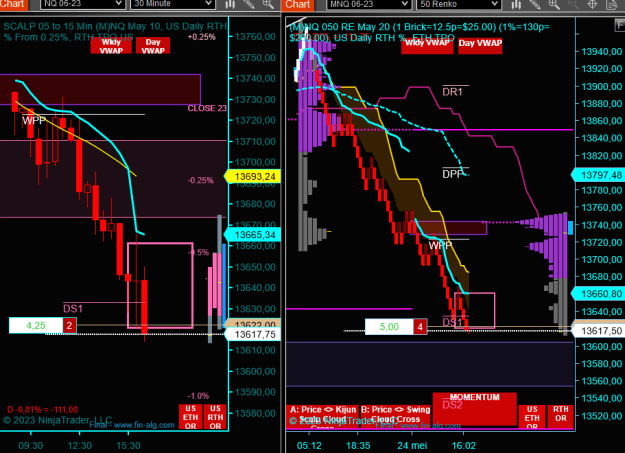Viewport: 625px width, 453px height.
Task: Click the 12:30 time axis label
Action: click(79, 445)
